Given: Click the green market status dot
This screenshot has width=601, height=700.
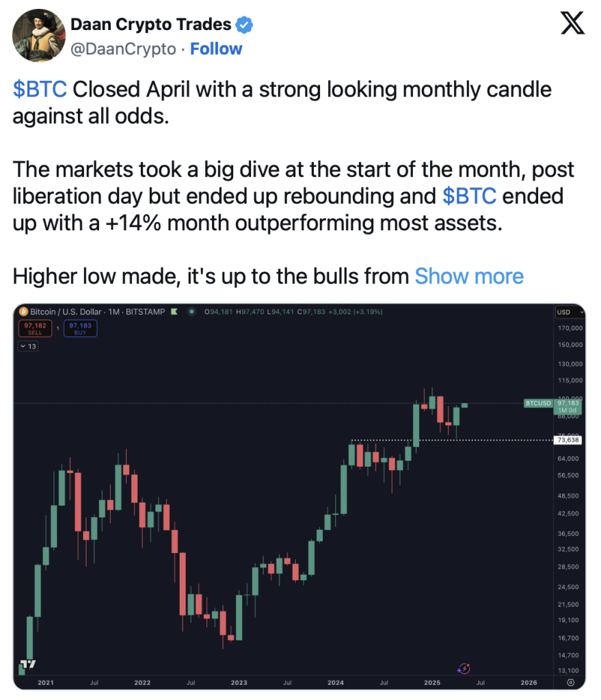Looking at the screenshot, I should tap(191, 312).
